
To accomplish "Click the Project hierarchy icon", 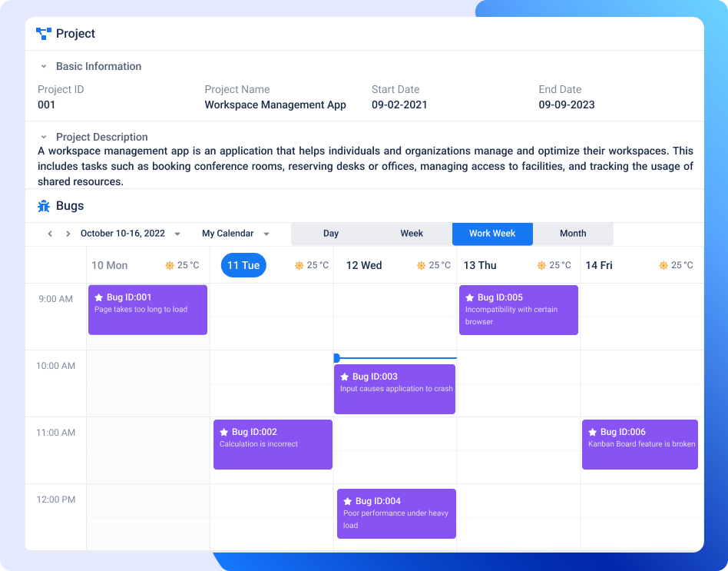I will tap(44, 34).
